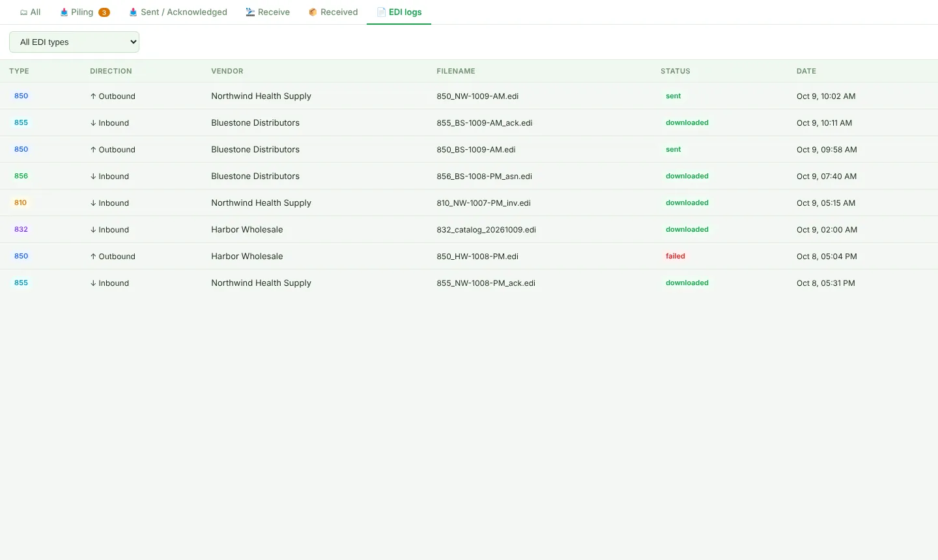Viewport: 938px width, 560px height.
Task: Click the Piling count badge showing 3
Action: pyautogui.click(x=104, y=12)
